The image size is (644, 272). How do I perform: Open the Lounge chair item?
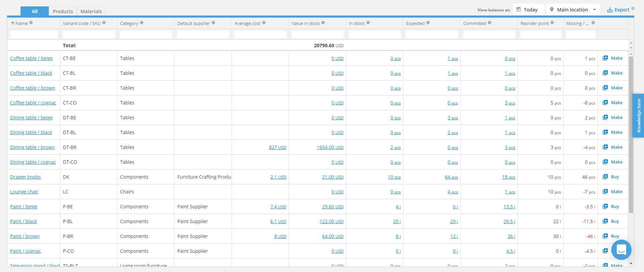(x=24, y=192)
